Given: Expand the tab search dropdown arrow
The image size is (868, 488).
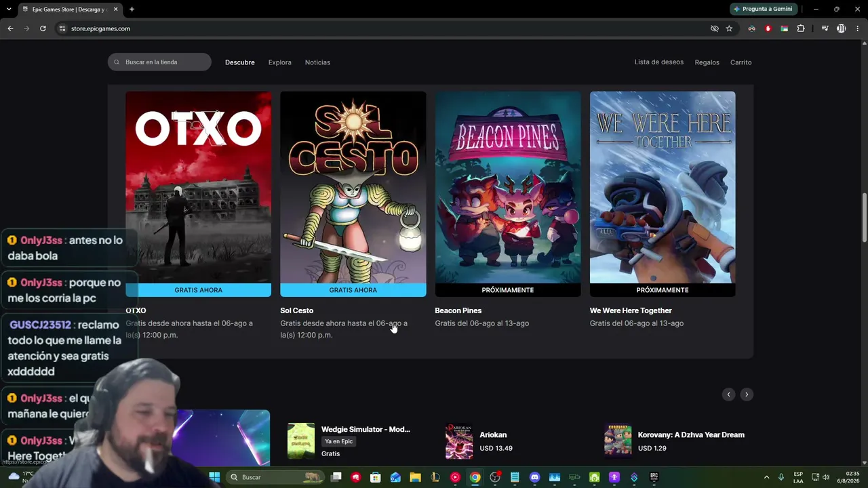Looking at the screenshot, I should point(9,9).
